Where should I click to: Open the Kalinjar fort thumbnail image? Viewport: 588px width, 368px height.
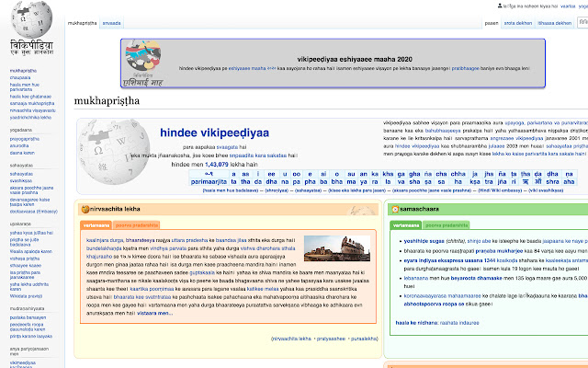point(337,248)
